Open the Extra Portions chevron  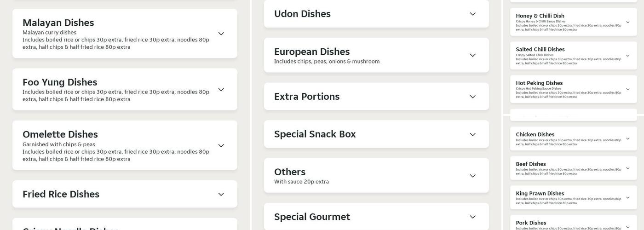[x=473, y=97]
